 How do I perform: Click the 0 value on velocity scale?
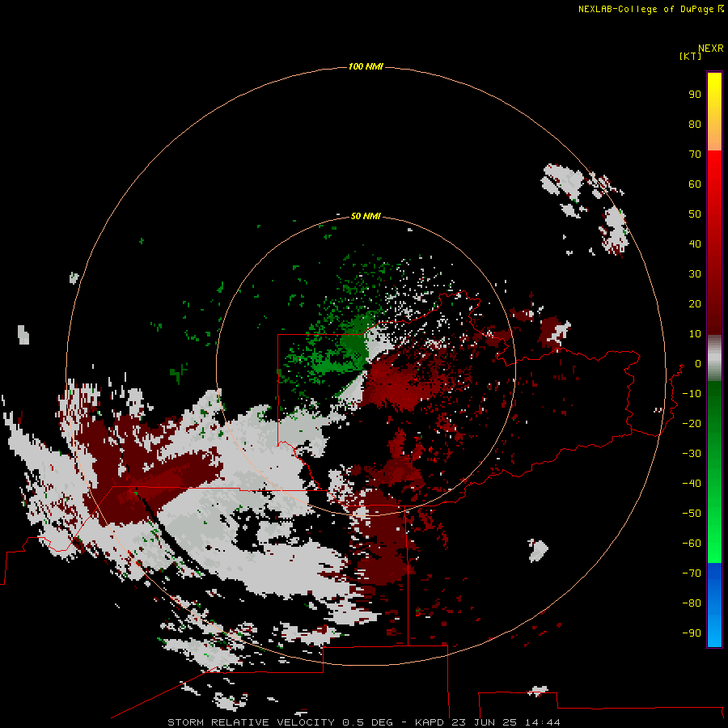coord(698,363)
